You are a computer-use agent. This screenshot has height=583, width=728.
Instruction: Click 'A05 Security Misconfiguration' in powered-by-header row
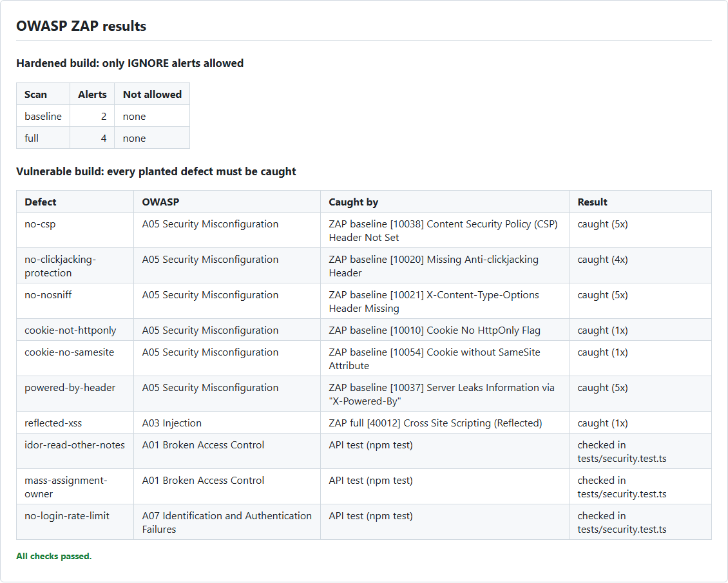pos(227,394)
